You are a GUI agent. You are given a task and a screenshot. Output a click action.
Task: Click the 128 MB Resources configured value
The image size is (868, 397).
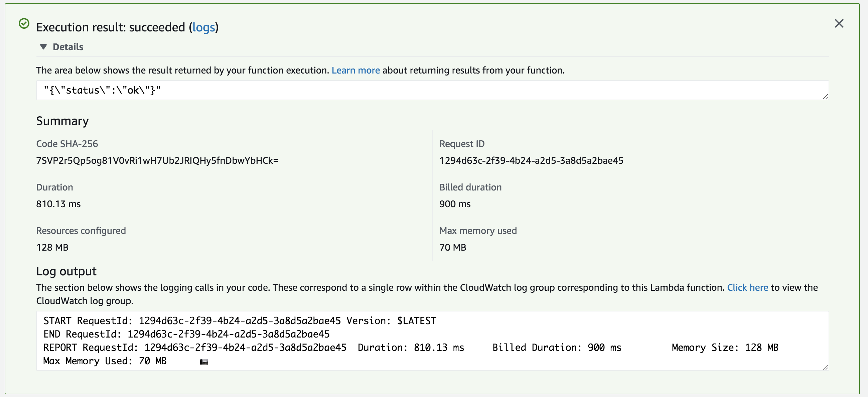[52, 247]
